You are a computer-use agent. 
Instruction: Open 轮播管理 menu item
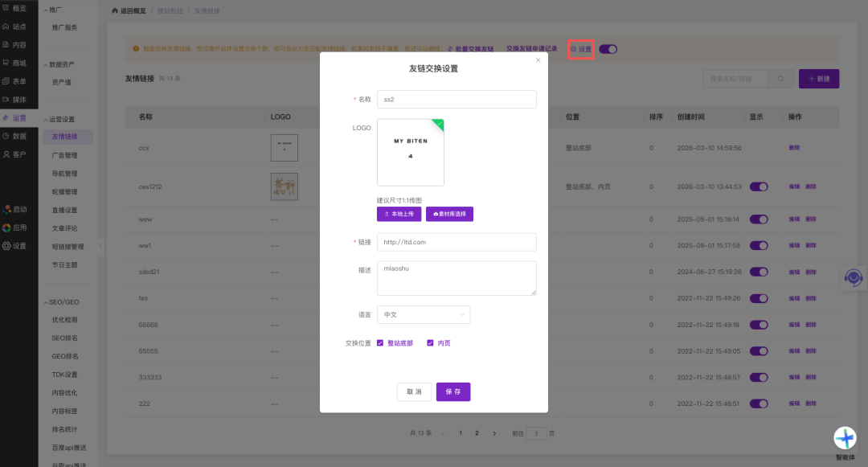click(x=65, y=192)
